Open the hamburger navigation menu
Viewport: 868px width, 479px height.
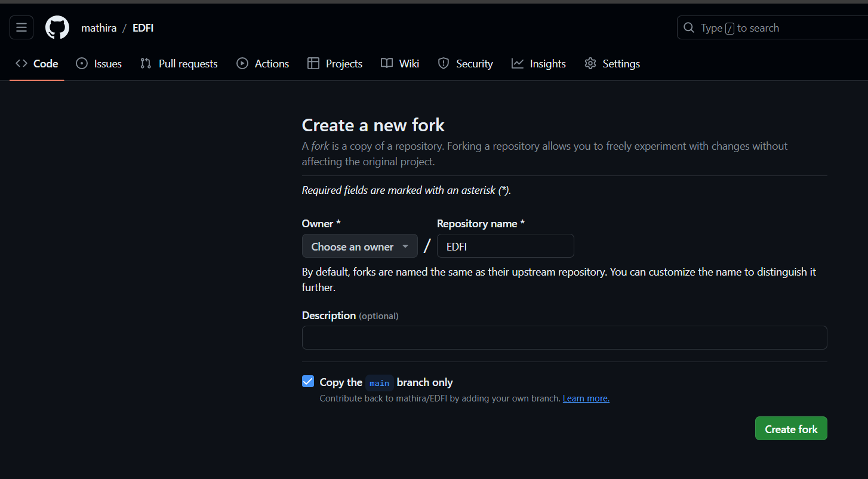pos(21,27)
